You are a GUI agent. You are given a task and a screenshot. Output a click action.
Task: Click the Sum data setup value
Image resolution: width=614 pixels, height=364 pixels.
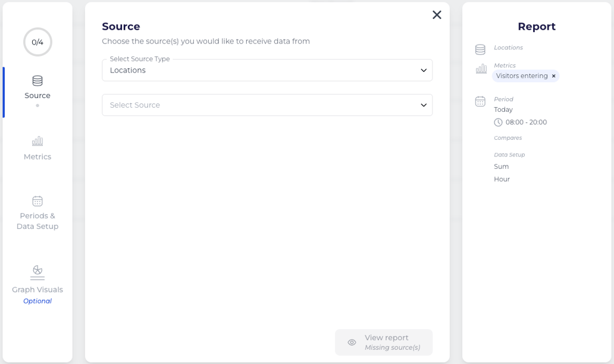point(501,167)
